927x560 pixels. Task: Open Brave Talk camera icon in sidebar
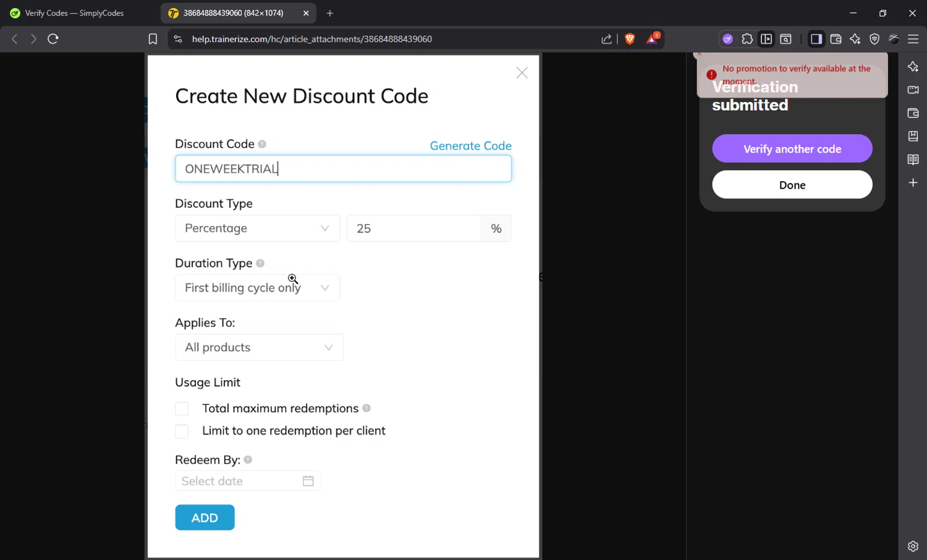click(x=913, y=90)
